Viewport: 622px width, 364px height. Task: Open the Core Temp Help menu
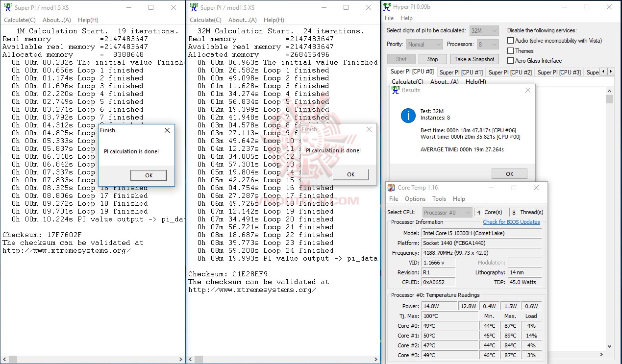(459, 199)
